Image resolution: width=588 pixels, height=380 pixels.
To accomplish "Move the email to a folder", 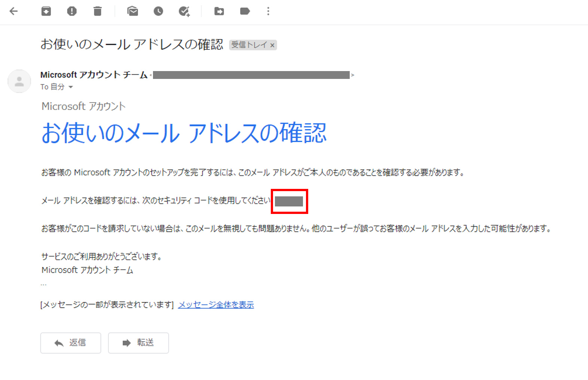I will click(x=219, y=12).
